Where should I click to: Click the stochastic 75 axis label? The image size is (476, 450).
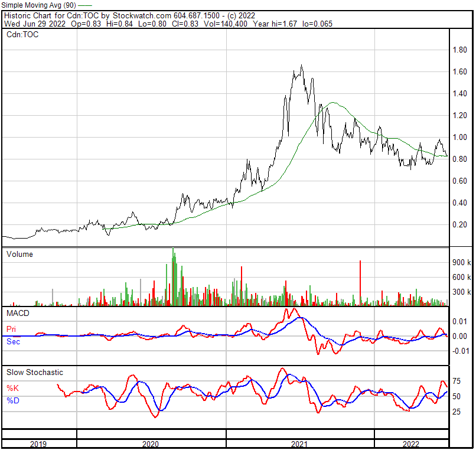pos(457,381)
